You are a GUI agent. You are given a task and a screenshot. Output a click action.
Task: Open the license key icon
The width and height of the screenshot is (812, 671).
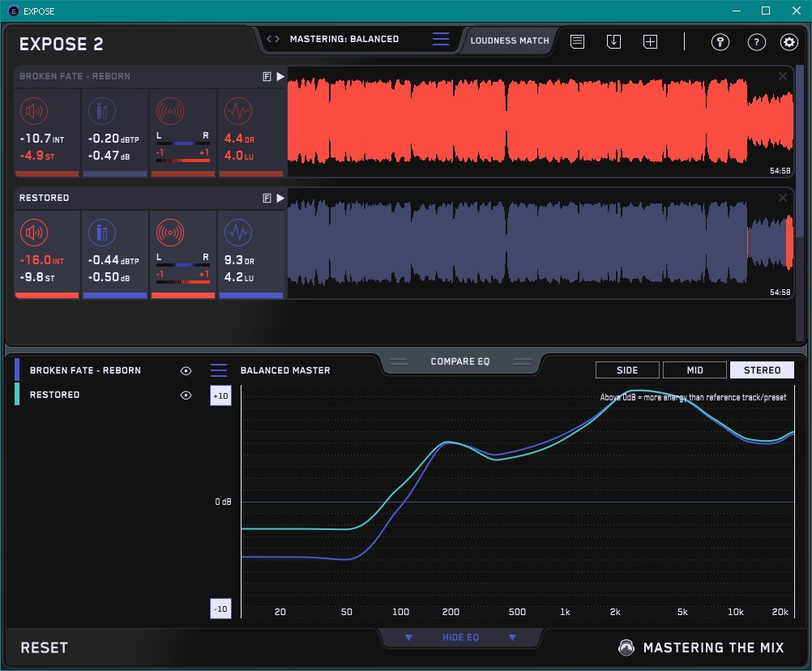[x=720, y=42]
